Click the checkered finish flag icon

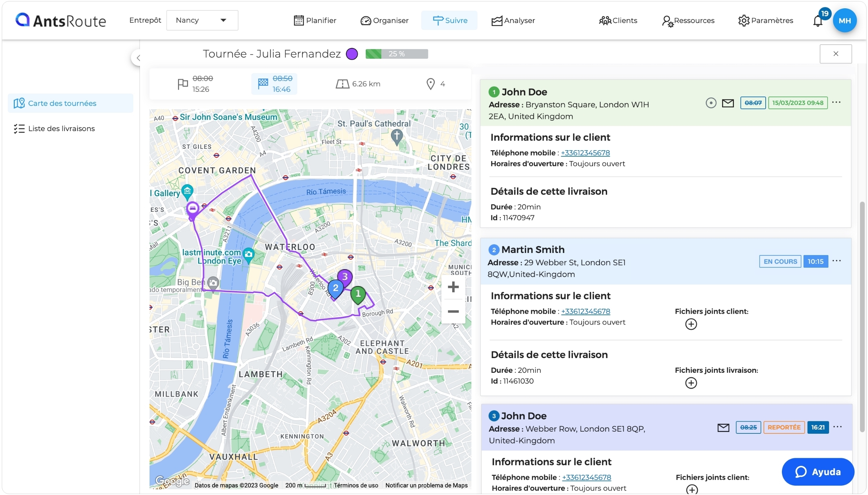point(263,84)
